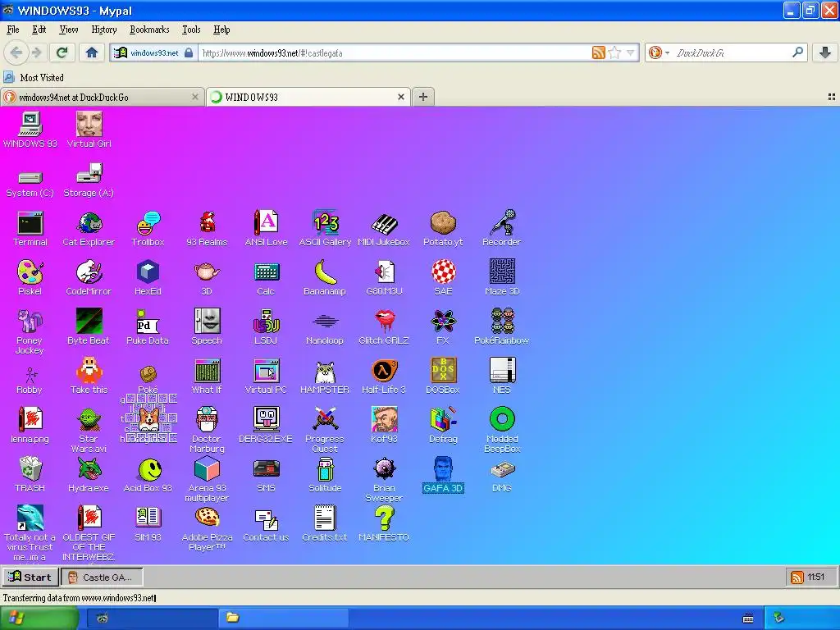Open Most Visited bookmarks folder

pyautogui.click(x=34, y=78)
